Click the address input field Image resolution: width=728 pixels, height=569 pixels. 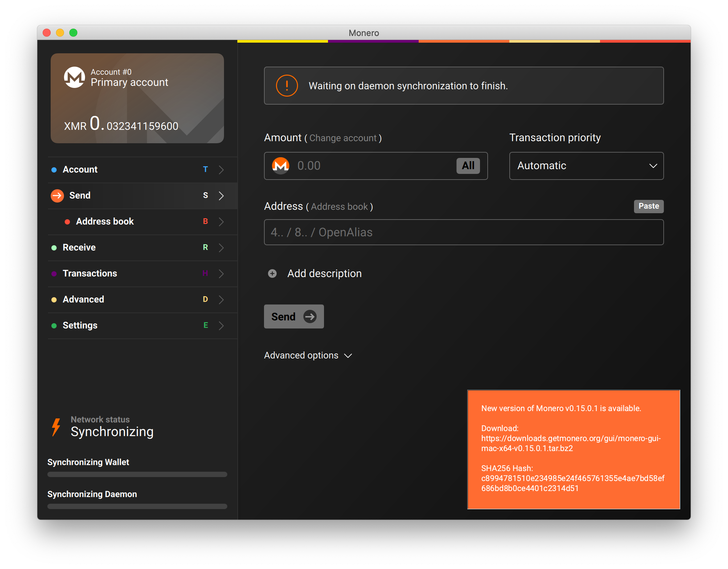(x=463, y=232)
